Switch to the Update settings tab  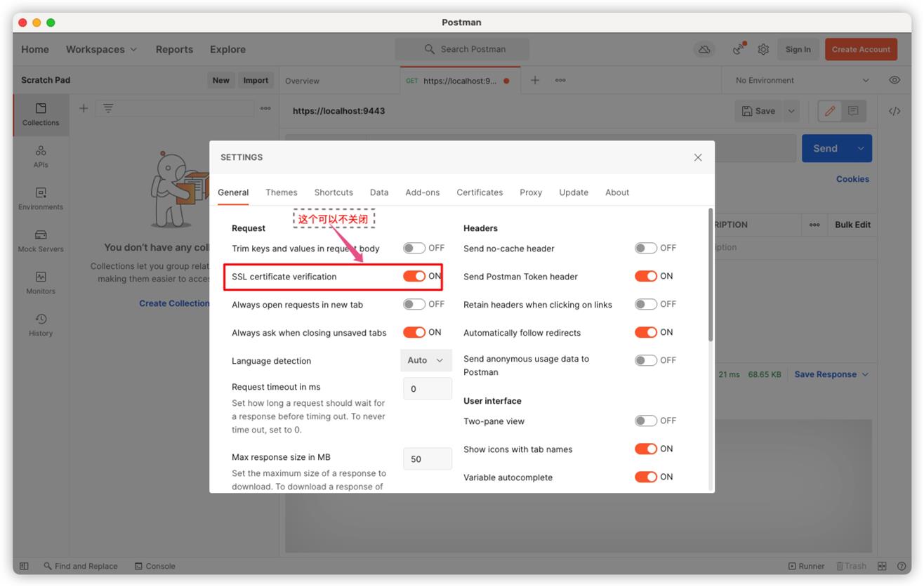pos(574,192)
